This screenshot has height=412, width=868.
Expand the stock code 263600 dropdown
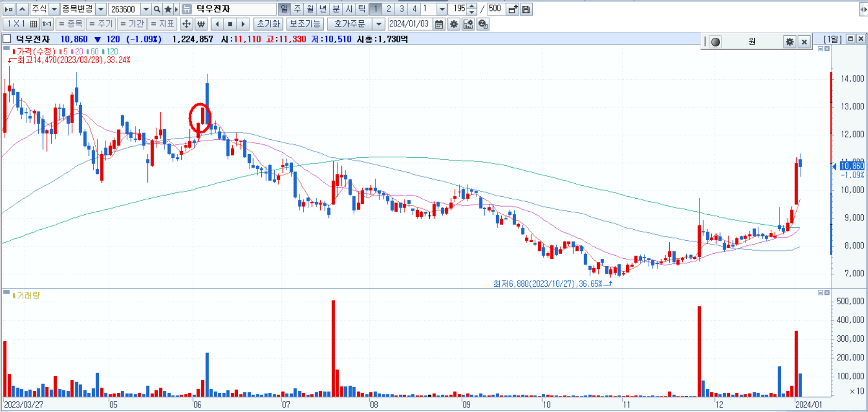click(x=146, y=9)
